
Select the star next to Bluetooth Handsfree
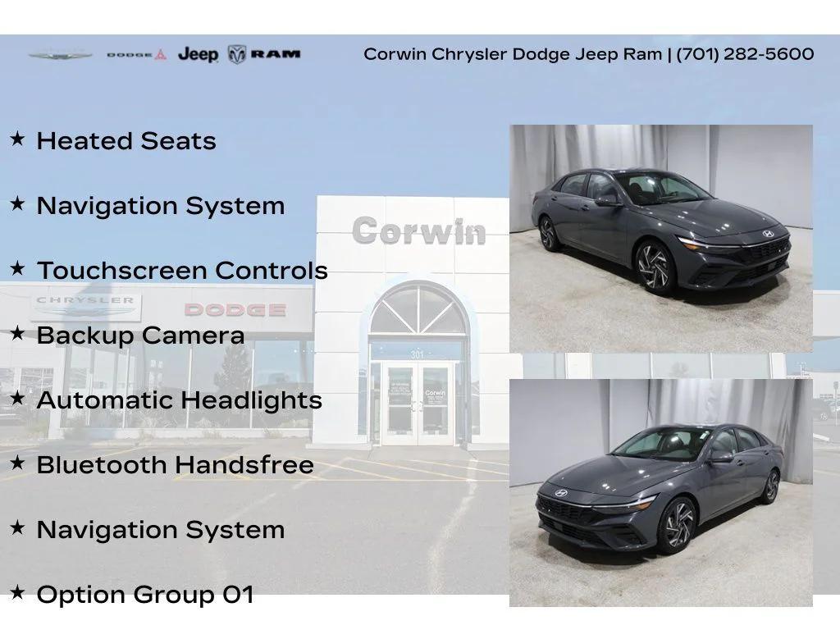(17, 463)
